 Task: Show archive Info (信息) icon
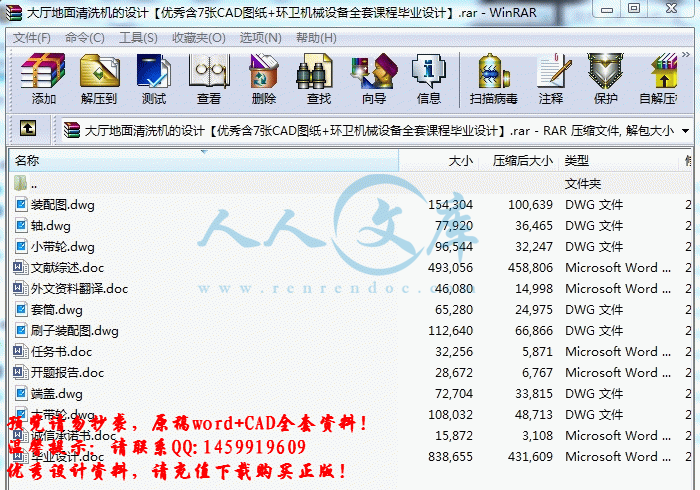click(x=429, y=79)
